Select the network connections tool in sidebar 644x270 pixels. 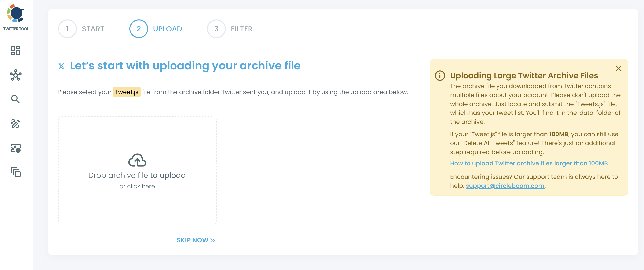16,75
